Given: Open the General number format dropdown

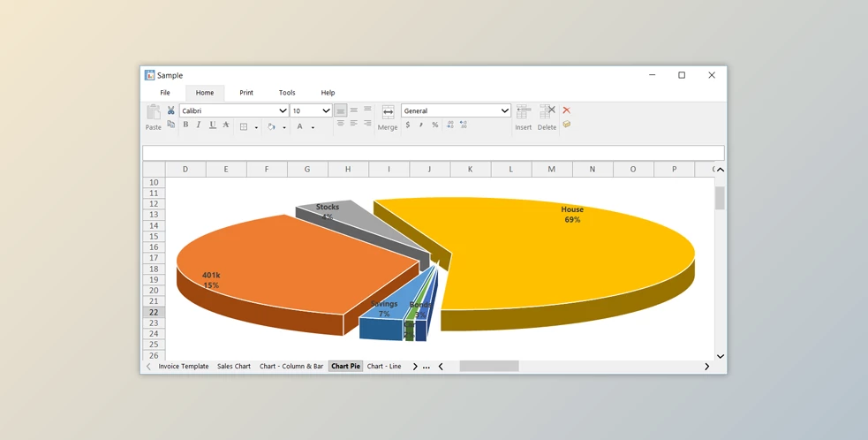Looking at the screenshot, I should (504, 110).
